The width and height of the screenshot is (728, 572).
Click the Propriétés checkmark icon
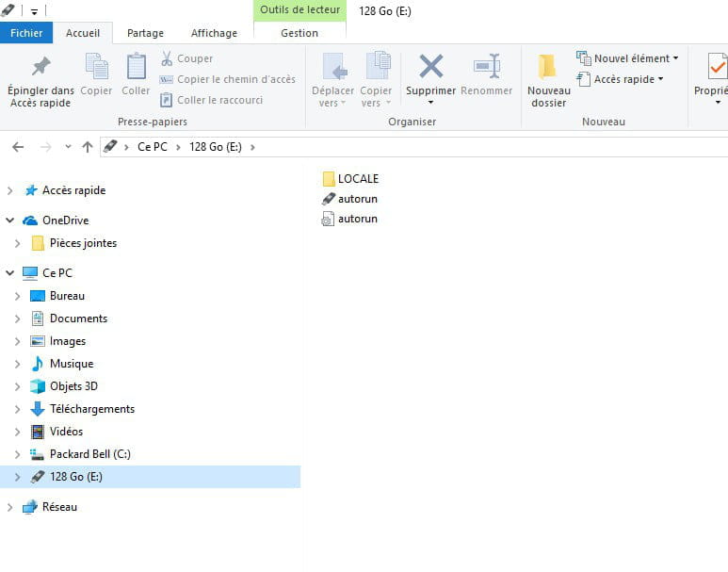718,66
